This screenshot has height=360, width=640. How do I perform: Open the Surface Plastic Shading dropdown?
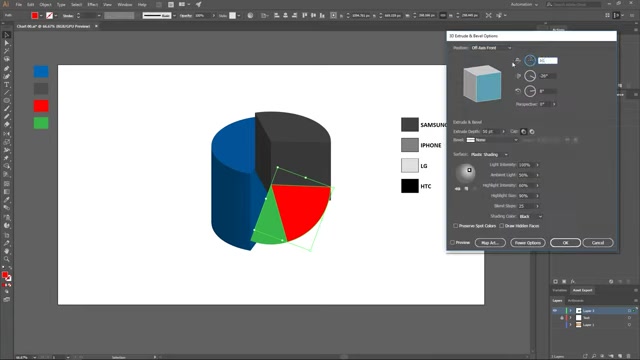[x=489, y=154]
